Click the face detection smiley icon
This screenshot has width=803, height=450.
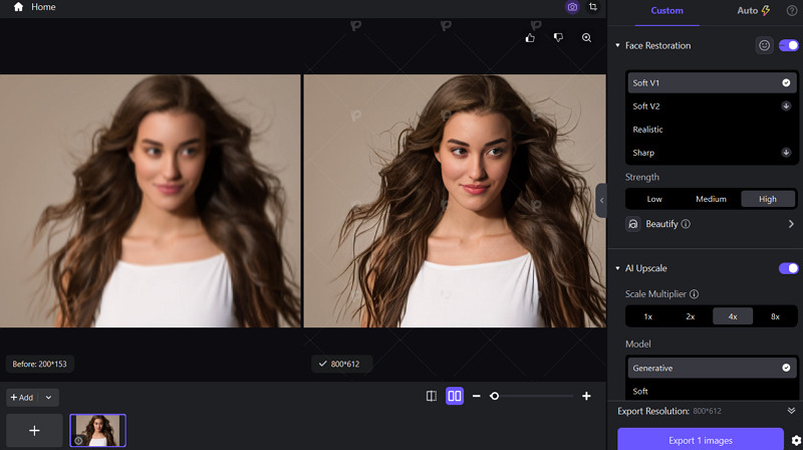coord(764,46)
